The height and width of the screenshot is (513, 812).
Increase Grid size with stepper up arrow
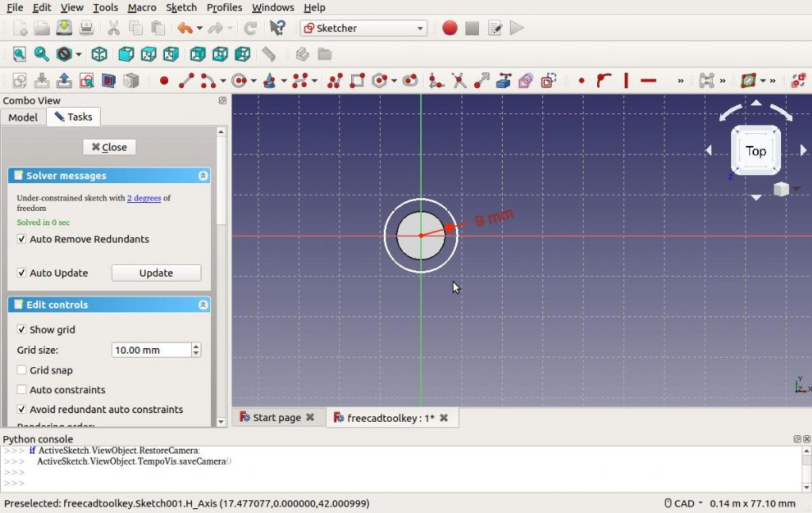tap(196, 346)
